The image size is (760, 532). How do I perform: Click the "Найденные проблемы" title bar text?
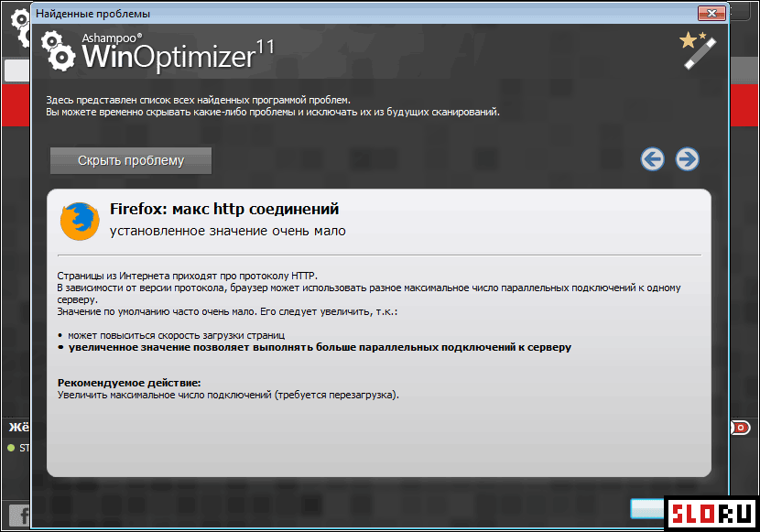[x=93, y=14]
